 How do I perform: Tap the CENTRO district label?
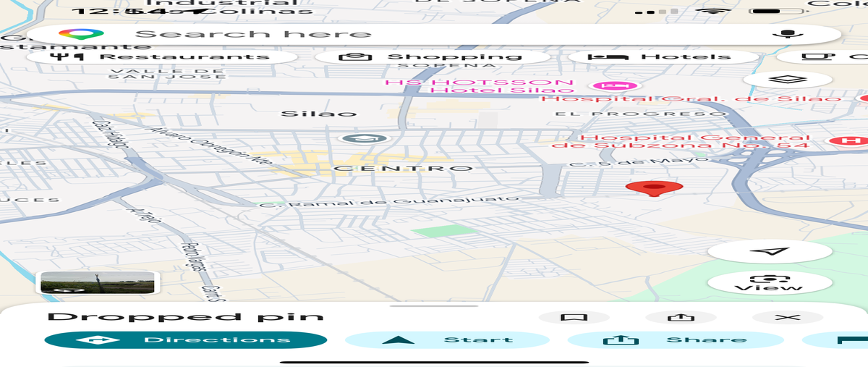(404, 168)
